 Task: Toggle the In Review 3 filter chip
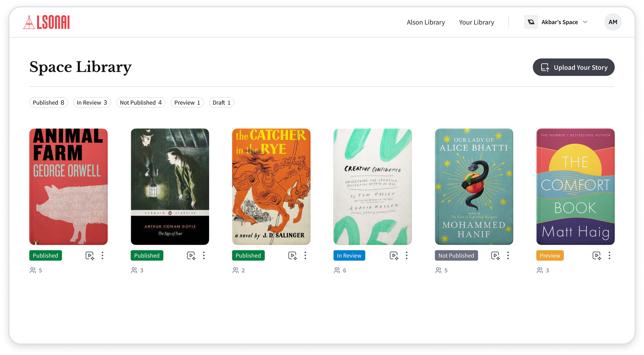tap(92, 103)
